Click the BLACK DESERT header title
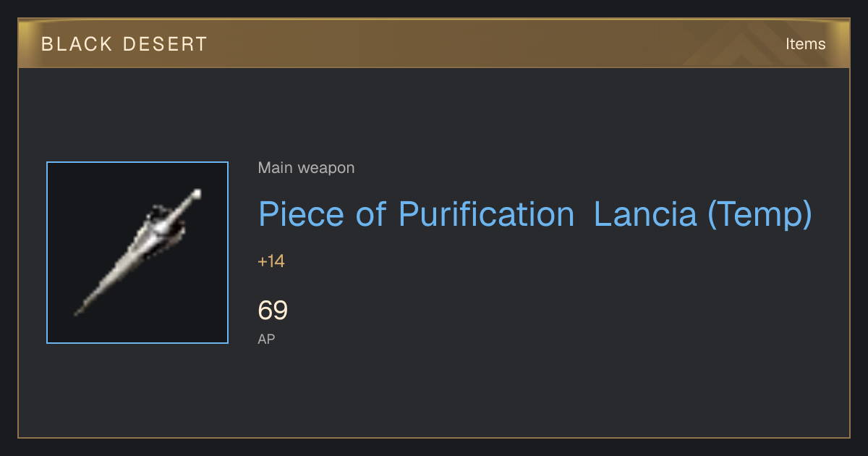This screenshot has height=456, width=868. click(x=124, y=44)
